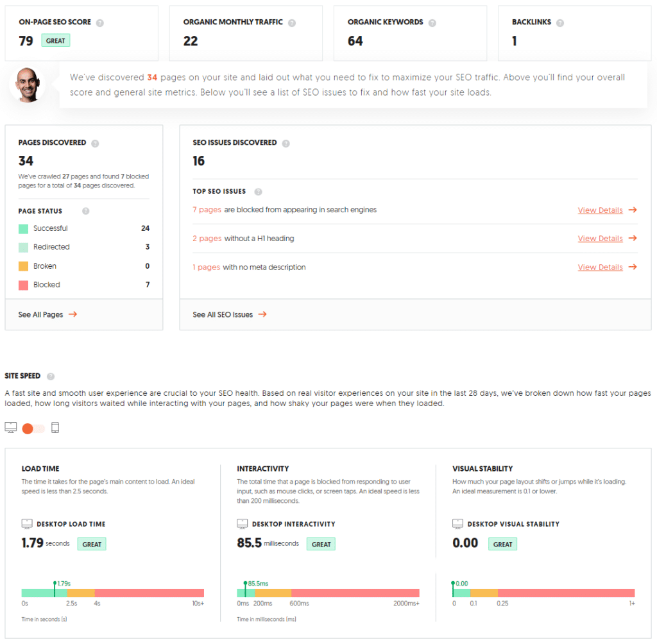Image resolution: width=657 pixels, height=644 pixels.
Task: Click the GREAT badge beside SEO score
Action: pos(55,40)
